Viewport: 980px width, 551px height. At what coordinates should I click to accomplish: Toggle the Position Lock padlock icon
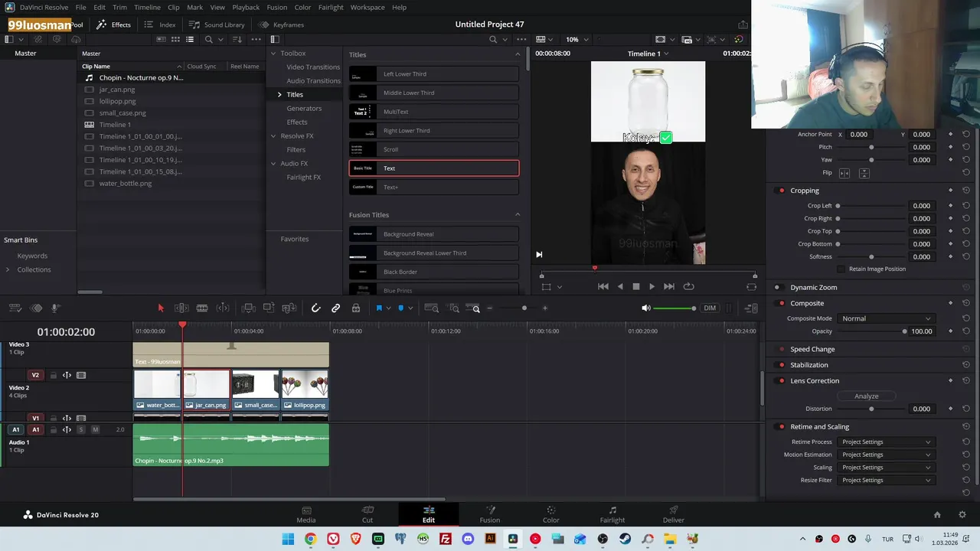pos(356,308)
